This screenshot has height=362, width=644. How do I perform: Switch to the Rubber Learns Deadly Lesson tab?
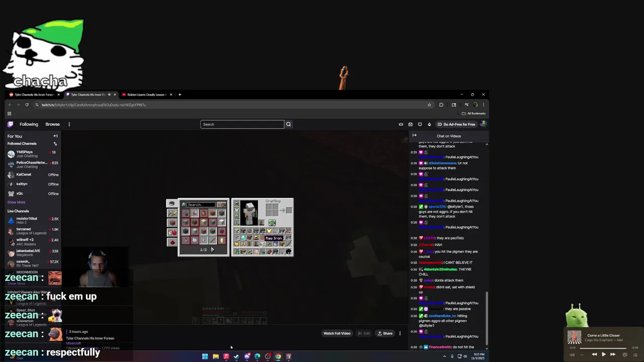(x=146, y=95)
